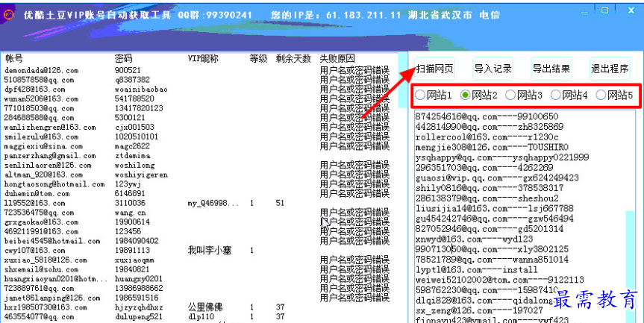Image resolution: width=644 pixels, height=323 pixels.
Task: Select the smilezulu@163.com account row
Action: (x=197, y=137)
